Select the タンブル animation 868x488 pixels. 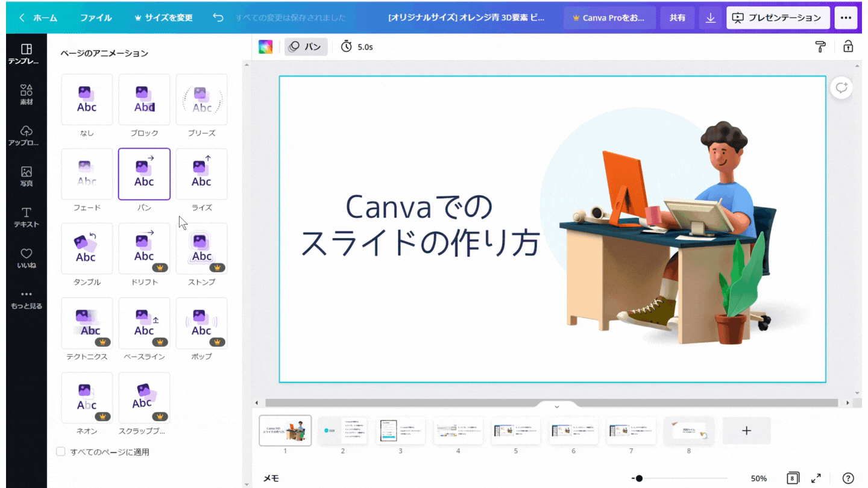pyautogui.click(x=87, y=249)
